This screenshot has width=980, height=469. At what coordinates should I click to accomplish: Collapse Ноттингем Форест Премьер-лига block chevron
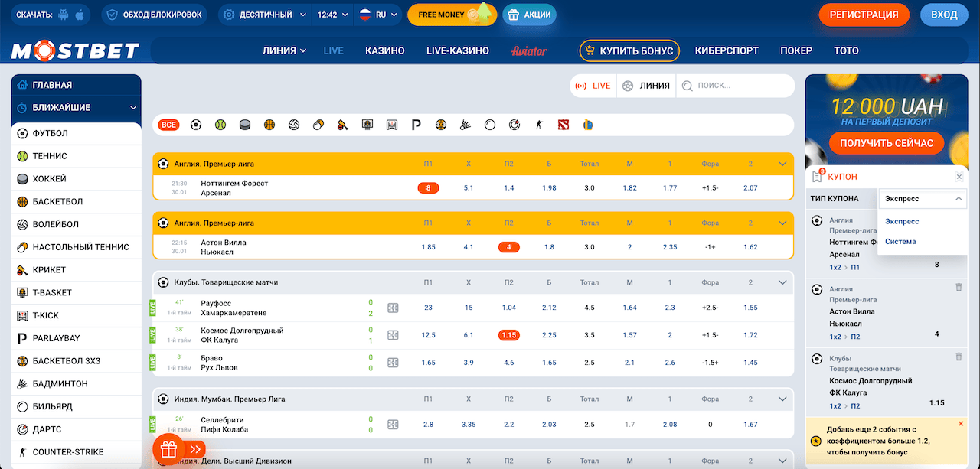tap(782, 164)
